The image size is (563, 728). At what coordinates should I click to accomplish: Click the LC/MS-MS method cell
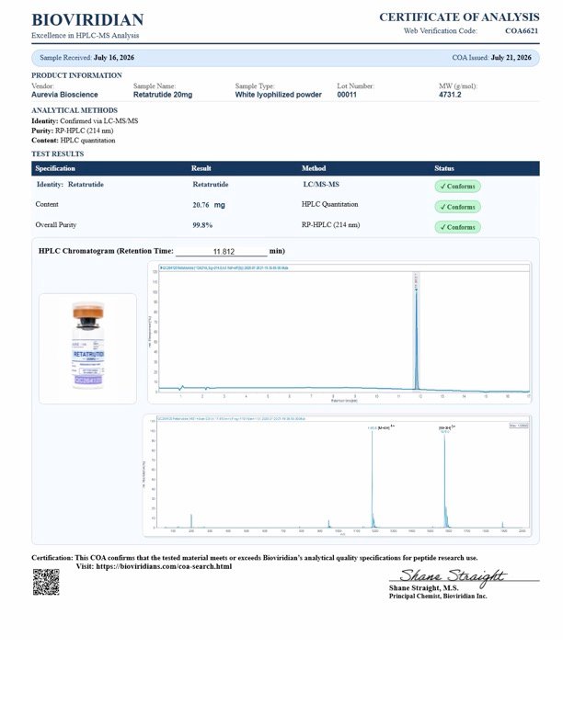click(x=321, y=185)
